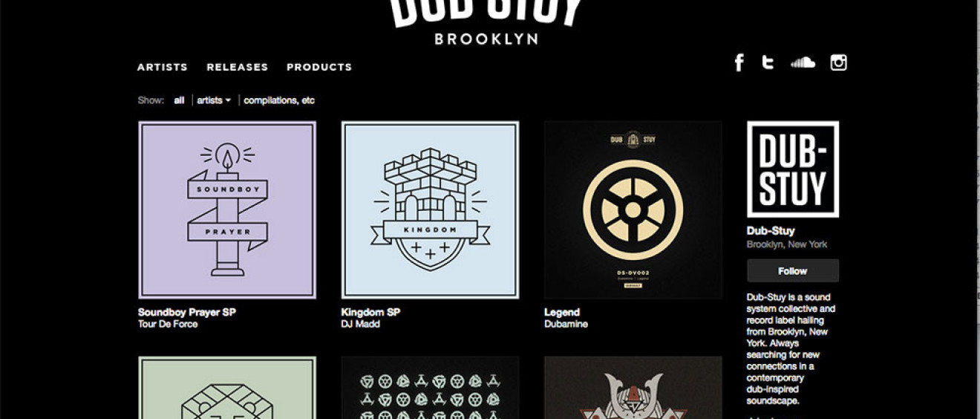This screenshot has height=419, width=980.
Task: Open the samurai mask album thumbnail
Action: (633, 388)
